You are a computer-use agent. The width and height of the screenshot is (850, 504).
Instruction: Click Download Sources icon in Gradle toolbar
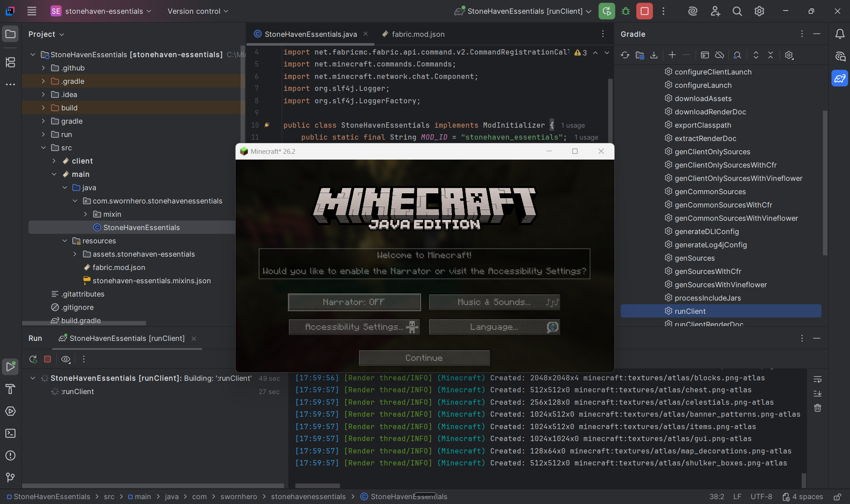coord(654,55)
